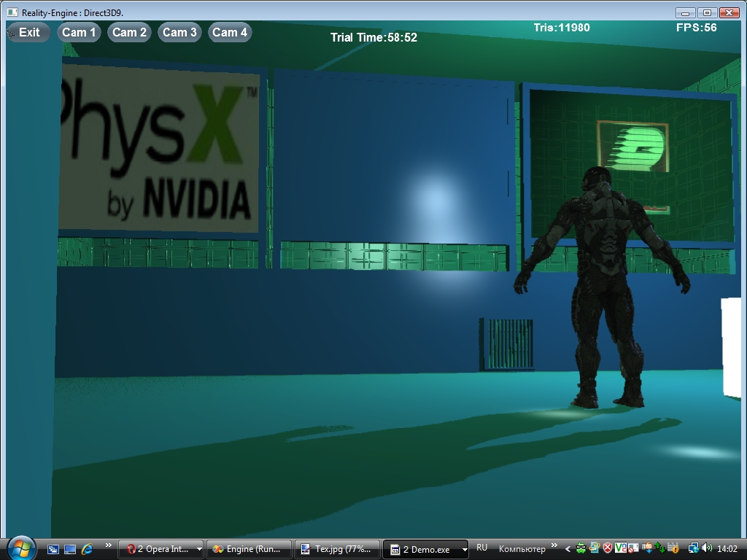The height and width of the screenshot is (560, 747).
Task: Open the Tex.jpg taskbar window
Action: click(x=337, y=549)
